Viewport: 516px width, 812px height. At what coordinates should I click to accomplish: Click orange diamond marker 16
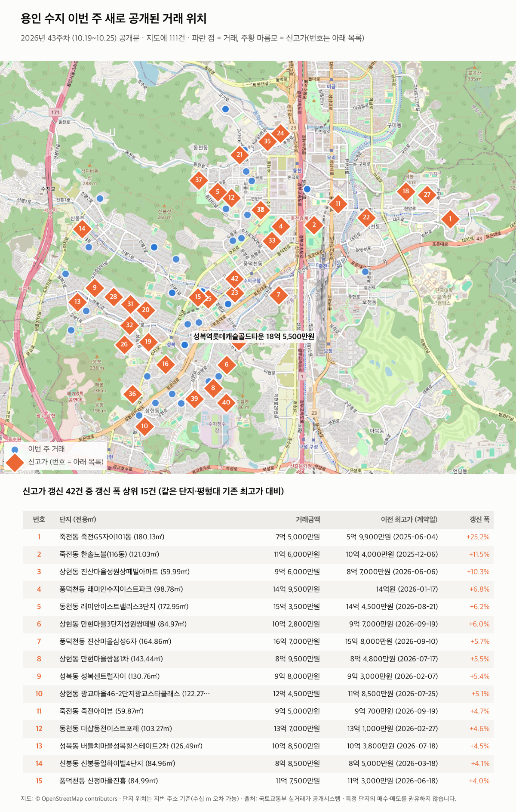[166, 364]
